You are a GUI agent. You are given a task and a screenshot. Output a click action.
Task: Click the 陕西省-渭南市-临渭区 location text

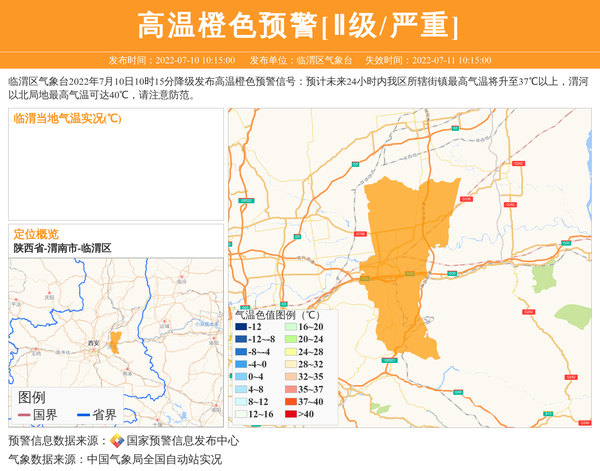point(62,247)
